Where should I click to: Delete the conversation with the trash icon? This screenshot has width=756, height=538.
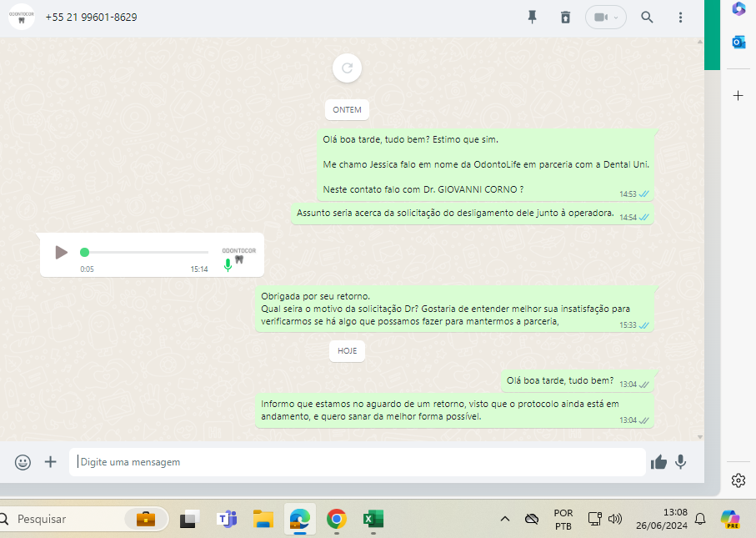tap(566, 18)
